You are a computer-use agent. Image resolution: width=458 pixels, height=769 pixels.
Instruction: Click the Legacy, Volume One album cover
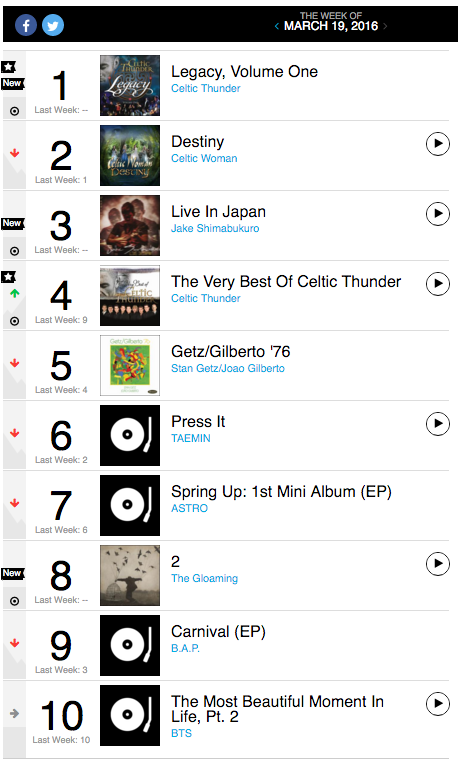click(130, 85)
